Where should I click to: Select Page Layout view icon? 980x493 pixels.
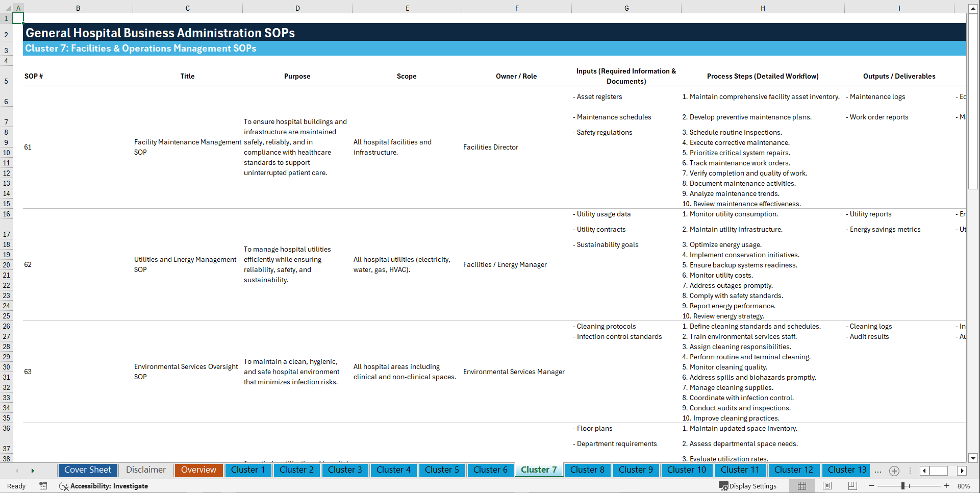coord(827,486)
